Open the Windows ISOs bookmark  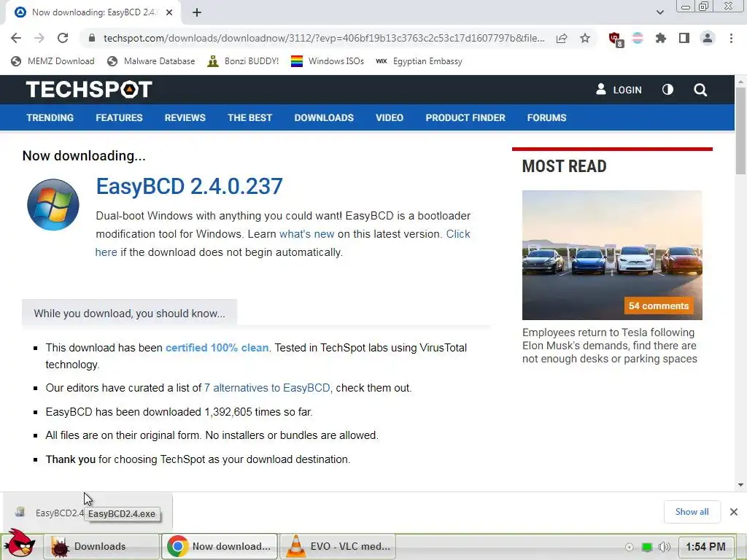[328, 61]
